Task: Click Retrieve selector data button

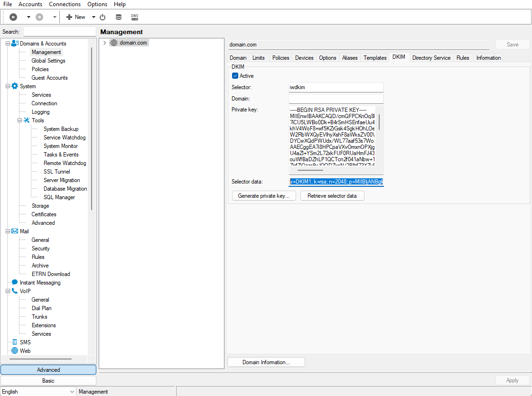Action: point(332,196)
